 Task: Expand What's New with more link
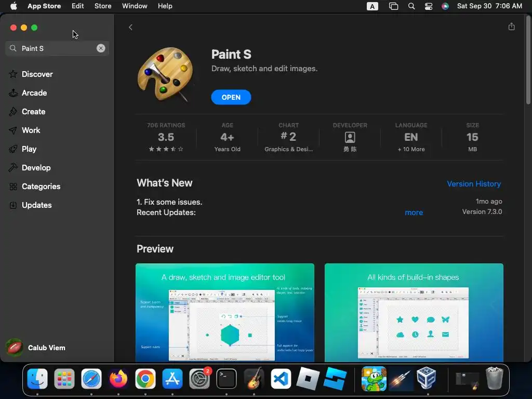coord(414,212)
